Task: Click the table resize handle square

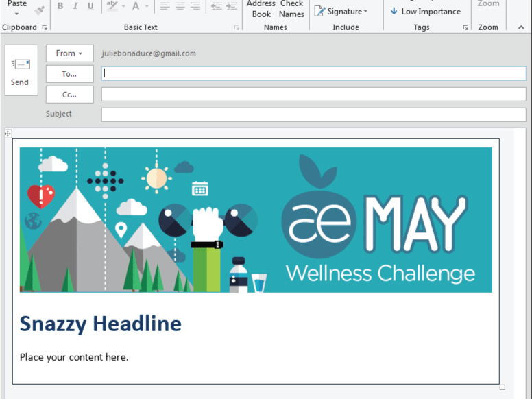Action: 503,387
